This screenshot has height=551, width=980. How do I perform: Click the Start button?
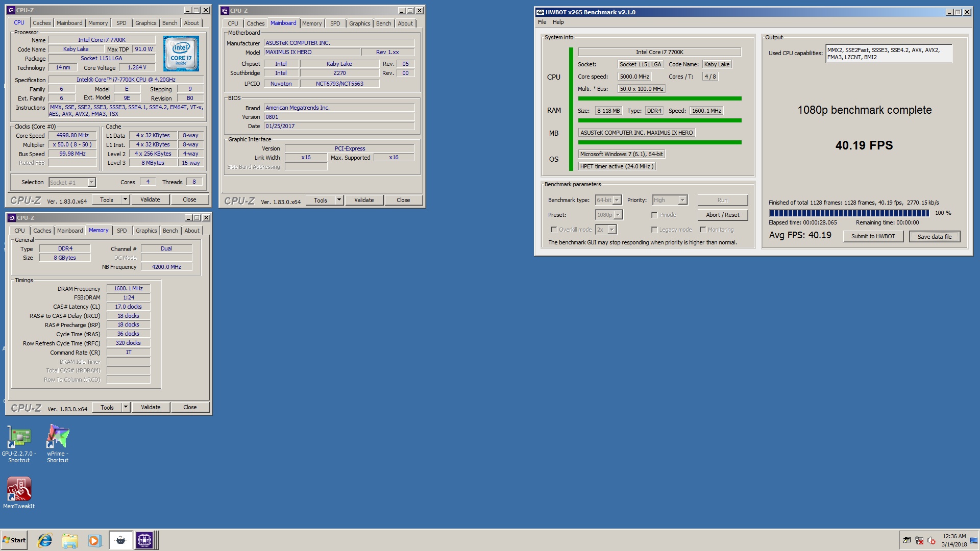[14, 540]
